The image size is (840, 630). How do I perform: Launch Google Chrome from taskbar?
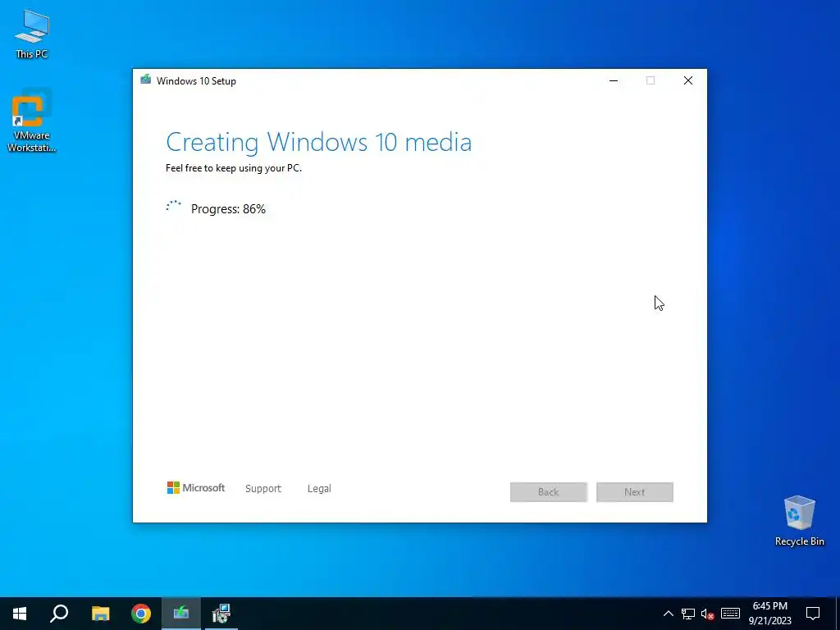pos(141,614)
